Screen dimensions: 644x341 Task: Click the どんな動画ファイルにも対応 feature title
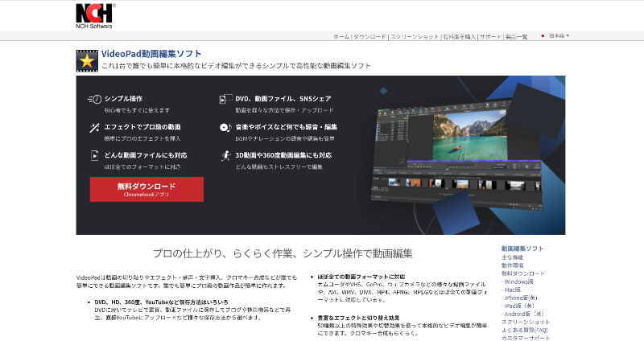point(146,155)
